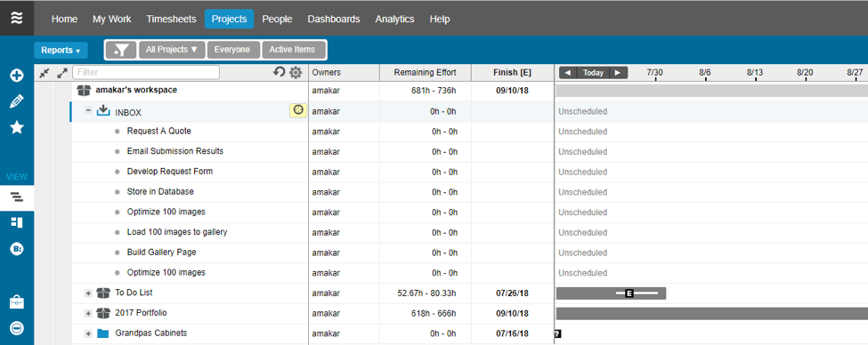Viewport: 868px width, 345px height.
Task: Click the 618h - 666h effort value
Action: (x=434, y=314)
